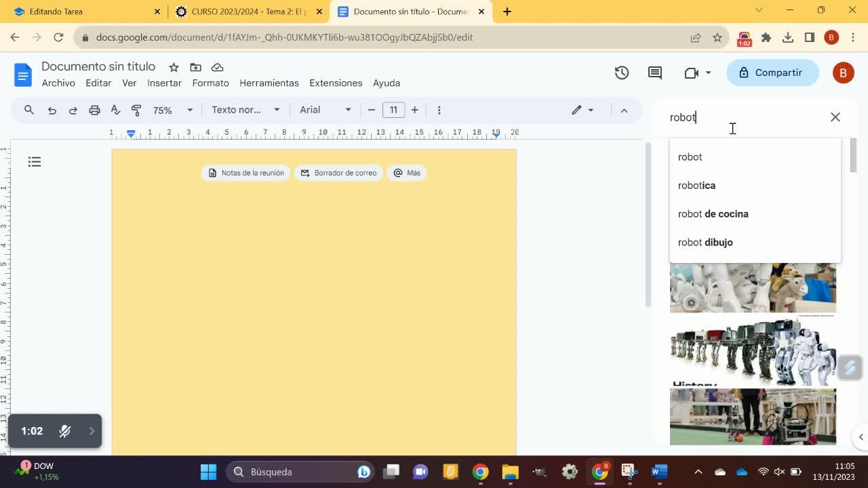868x488 pixels.
Task: Share this page from the address bar
Action: point(696,37)
